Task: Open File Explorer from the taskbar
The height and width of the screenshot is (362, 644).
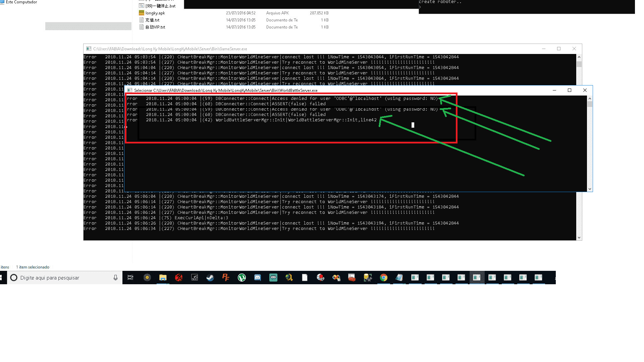Action: [x=163, y=278]
